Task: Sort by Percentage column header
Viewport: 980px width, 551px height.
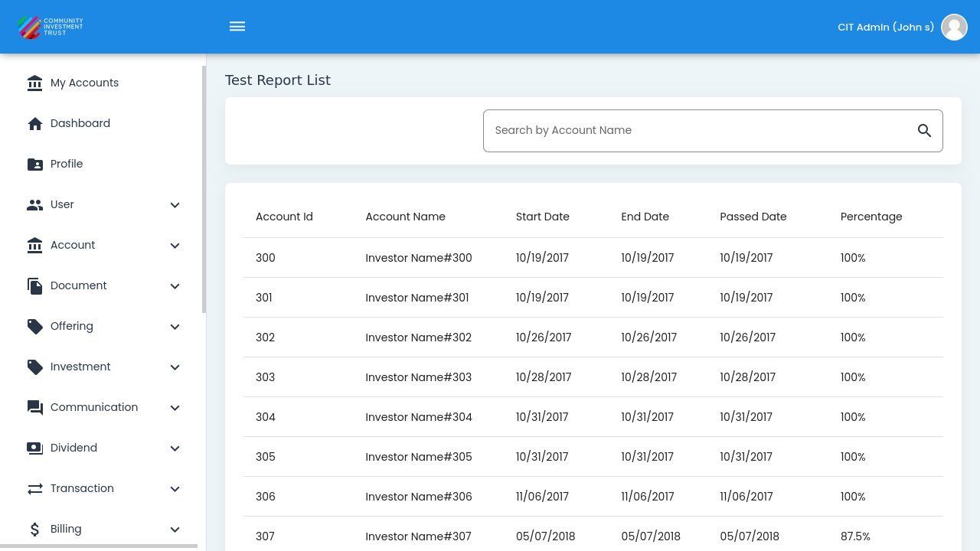Action: pos(871,217)
